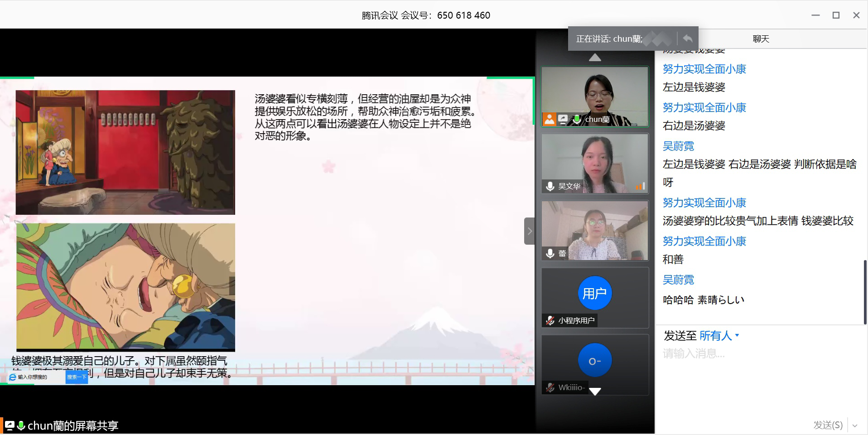Click the microphone icon next to 蕾

coord(550,253)
